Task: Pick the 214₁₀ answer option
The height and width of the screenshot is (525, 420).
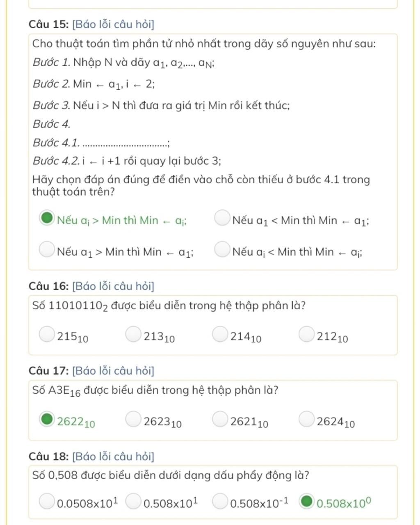Action: 220,334
